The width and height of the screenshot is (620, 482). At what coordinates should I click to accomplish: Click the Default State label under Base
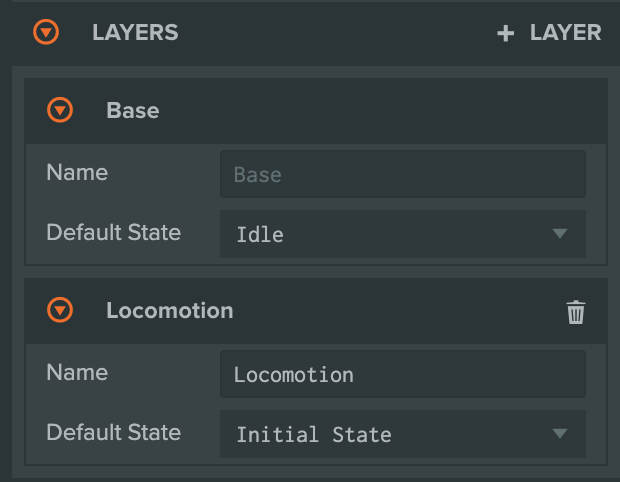pos(113,232)
